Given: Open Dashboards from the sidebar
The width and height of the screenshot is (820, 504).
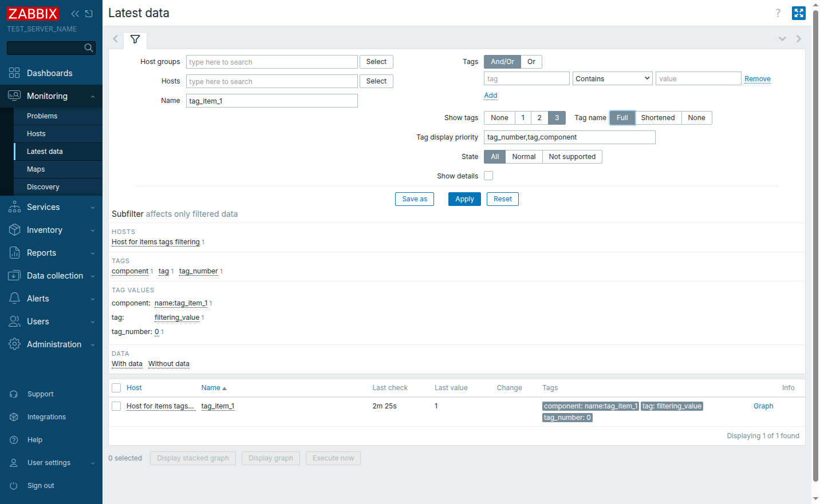Looking at the screenshot, I should [x=50, y=73].
